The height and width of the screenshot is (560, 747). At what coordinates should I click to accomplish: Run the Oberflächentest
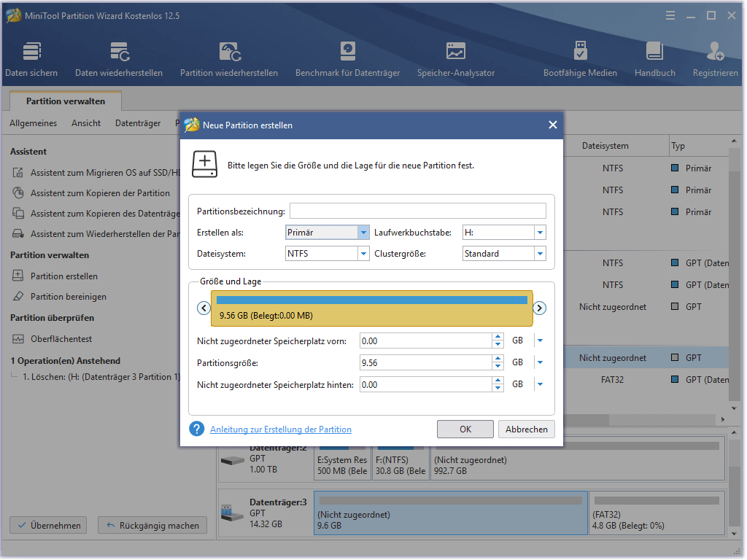click(x=52, y=339)
